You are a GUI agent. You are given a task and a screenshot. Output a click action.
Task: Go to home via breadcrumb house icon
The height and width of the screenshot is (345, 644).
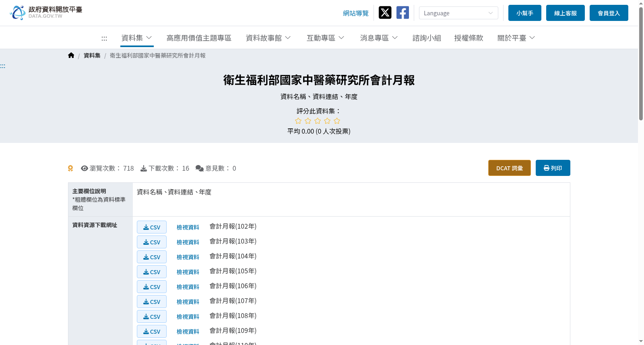tap(71, 56)
